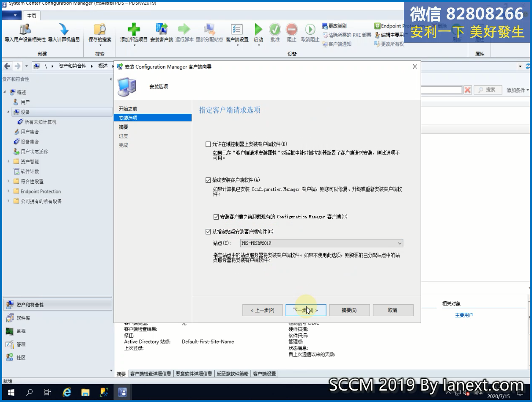Click Client Notification (客户端通知)
Image resolution: width=532 pixels, height=402 pixels.
pyautogui.click(x=337, y=44)
